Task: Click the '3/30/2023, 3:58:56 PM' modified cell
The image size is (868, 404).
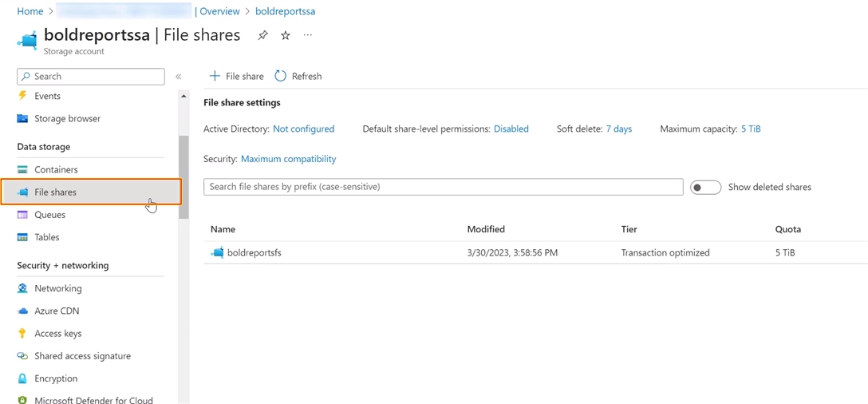Action: [513, 253]
